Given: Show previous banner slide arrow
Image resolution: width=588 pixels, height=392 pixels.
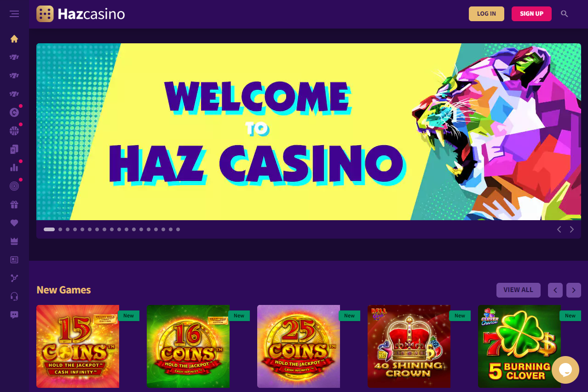Looking at the screenshot, I should pyautogui.click(x=559, y=229).
